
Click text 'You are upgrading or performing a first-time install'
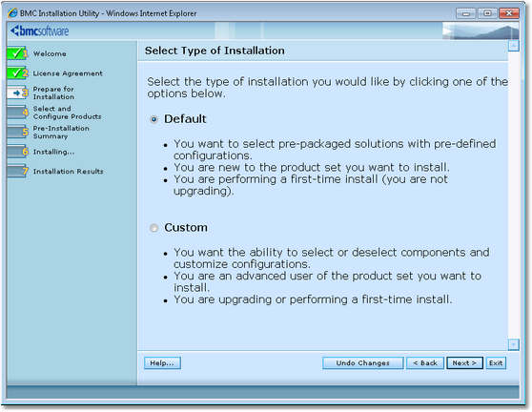pos(313,299)
